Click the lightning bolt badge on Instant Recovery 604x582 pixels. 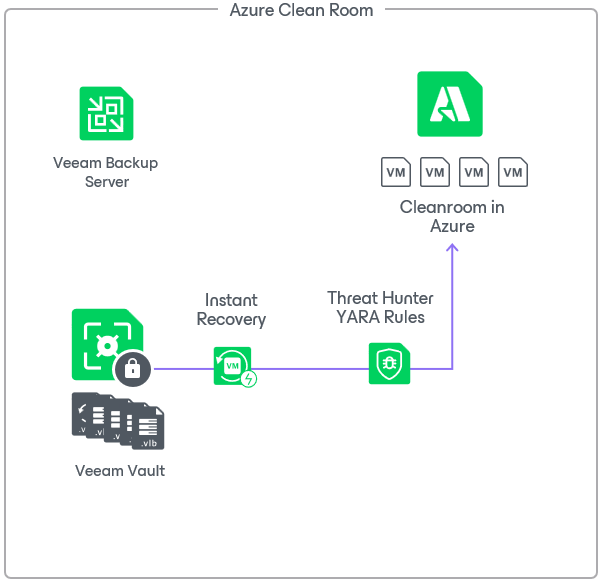[249, 379]
